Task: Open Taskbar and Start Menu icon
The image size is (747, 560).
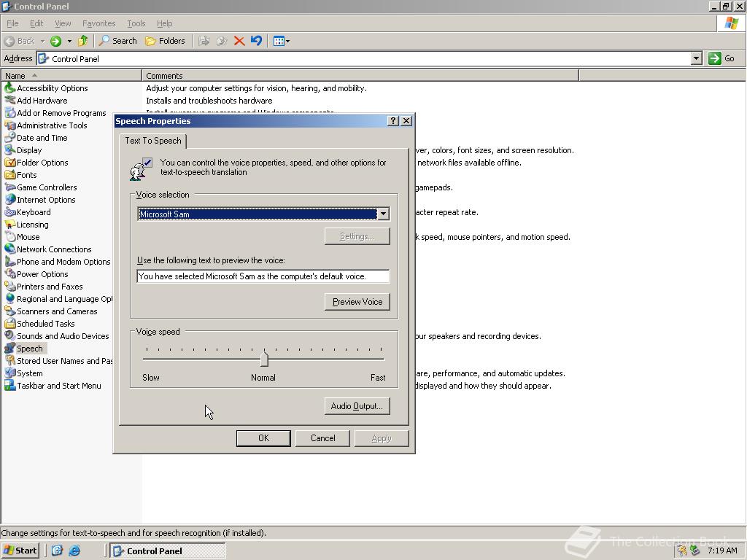Action: pyautogui.click(x=10, y=385)
